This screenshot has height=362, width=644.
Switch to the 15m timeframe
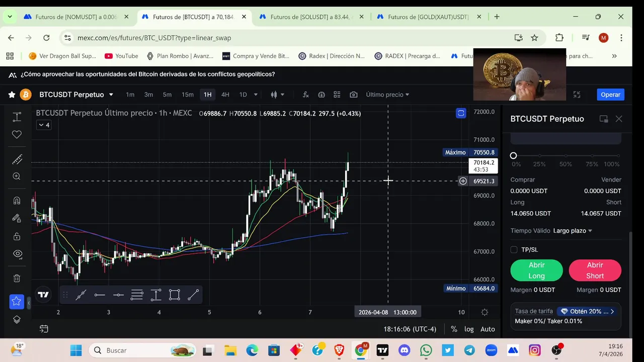188,95
